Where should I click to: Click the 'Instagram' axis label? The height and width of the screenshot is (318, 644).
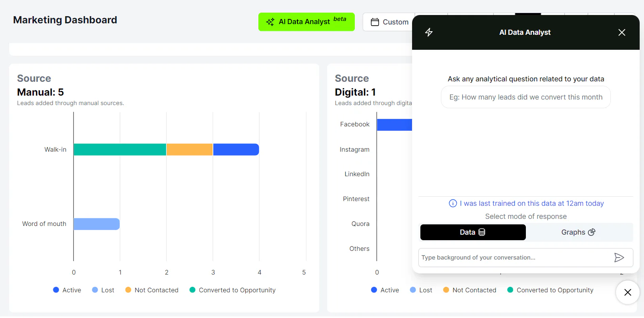click(354, 150)
